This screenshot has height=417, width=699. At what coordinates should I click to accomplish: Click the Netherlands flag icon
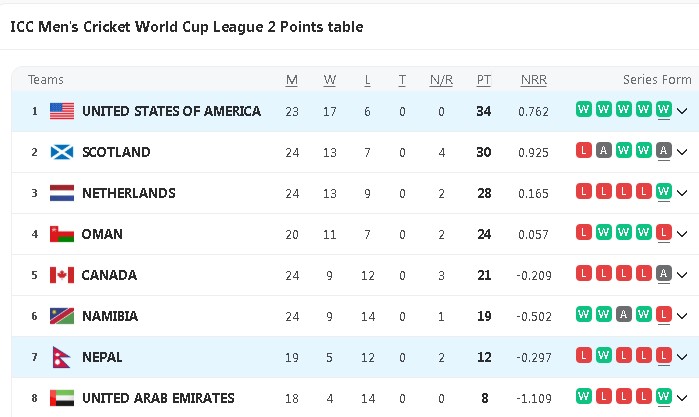(62, 193)
